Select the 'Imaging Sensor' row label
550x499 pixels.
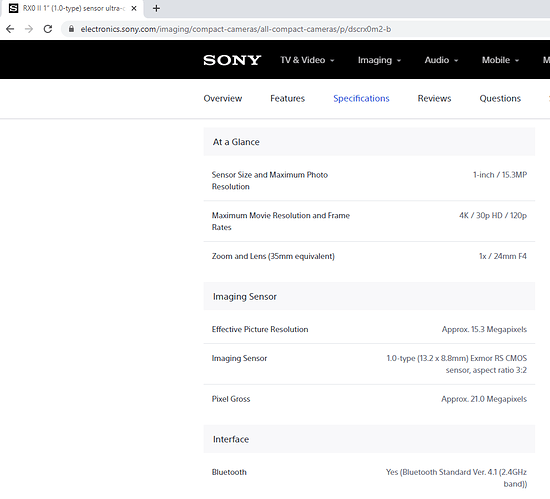(x=239, y=358)
